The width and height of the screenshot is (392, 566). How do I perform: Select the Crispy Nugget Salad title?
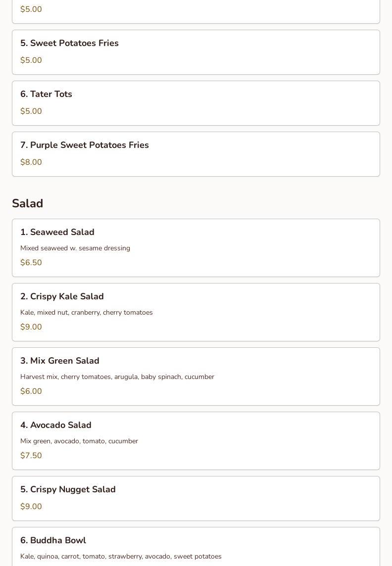(68, 489)
